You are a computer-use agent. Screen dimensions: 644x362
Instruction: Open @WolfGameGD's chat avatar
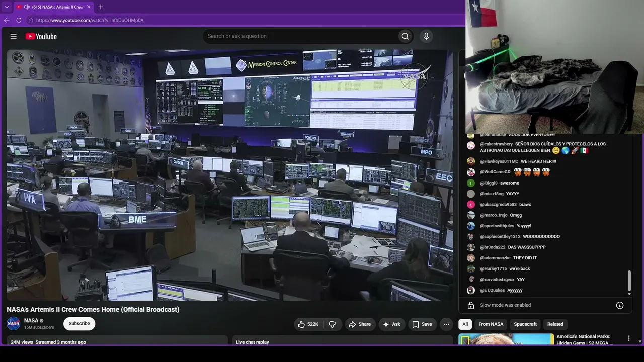(471, 172)
